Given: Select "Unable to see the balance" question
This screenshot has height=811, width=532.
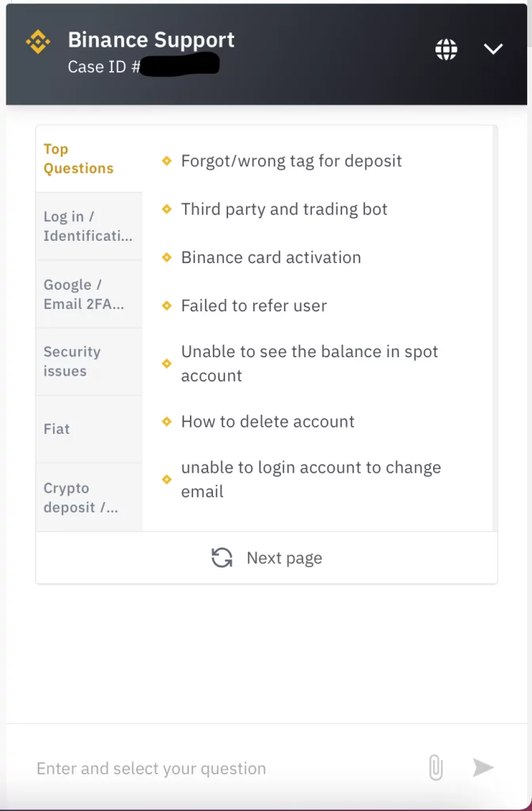Looking at the screenshot, I should 309,364.
